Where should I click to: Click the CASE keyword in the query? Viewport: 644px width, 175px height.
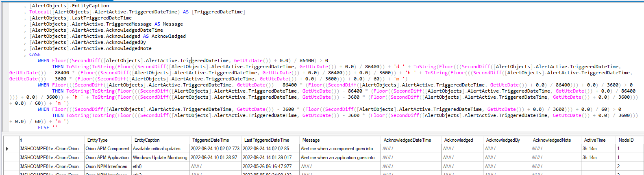(x=35, y=54)
